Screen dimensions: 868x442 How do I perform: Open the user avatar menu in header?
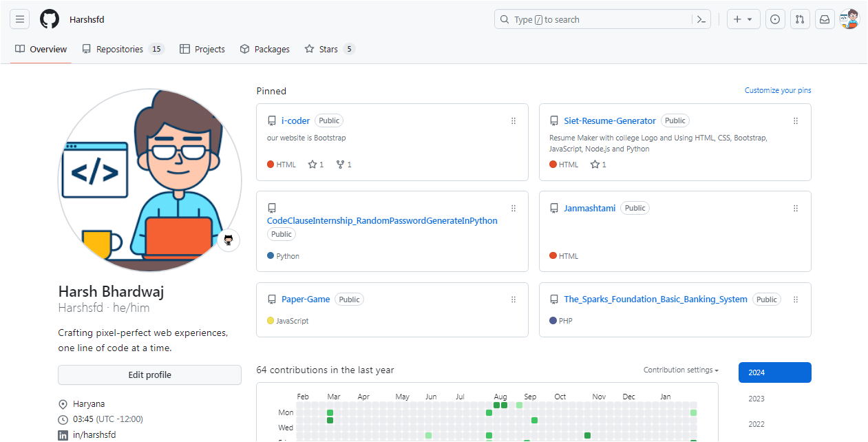pyautogui.click(x=849, y=19)
